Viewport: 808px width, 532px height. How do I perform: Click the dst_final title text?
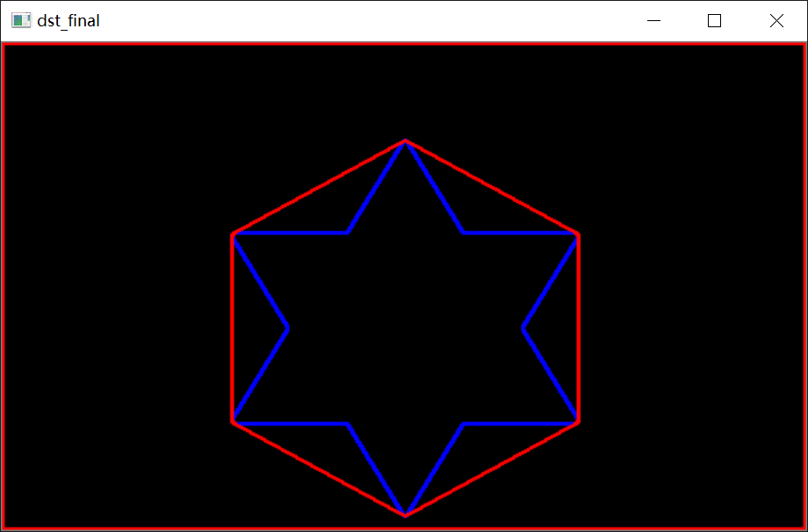pyautogui.click(x=68, y=21)
